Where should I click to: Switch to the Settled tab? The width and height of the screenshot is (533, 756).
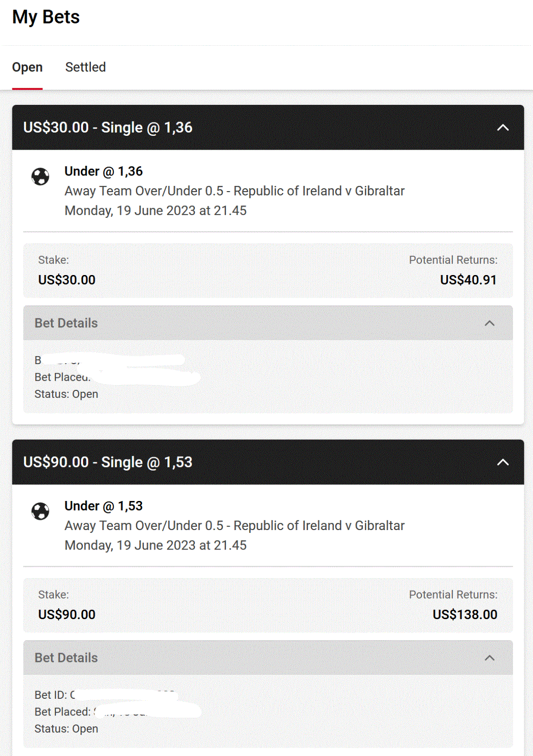point(85,67)
